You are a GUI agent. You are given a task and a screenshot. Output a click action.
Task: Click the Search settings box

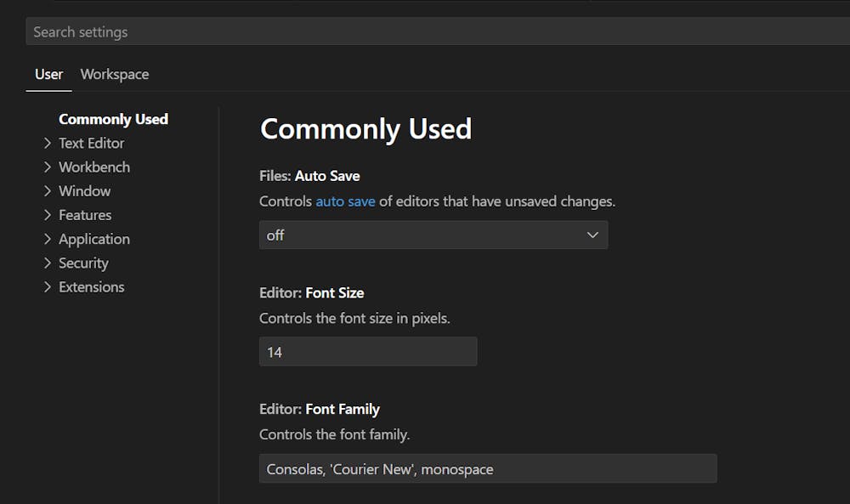(x=425, y=31)
